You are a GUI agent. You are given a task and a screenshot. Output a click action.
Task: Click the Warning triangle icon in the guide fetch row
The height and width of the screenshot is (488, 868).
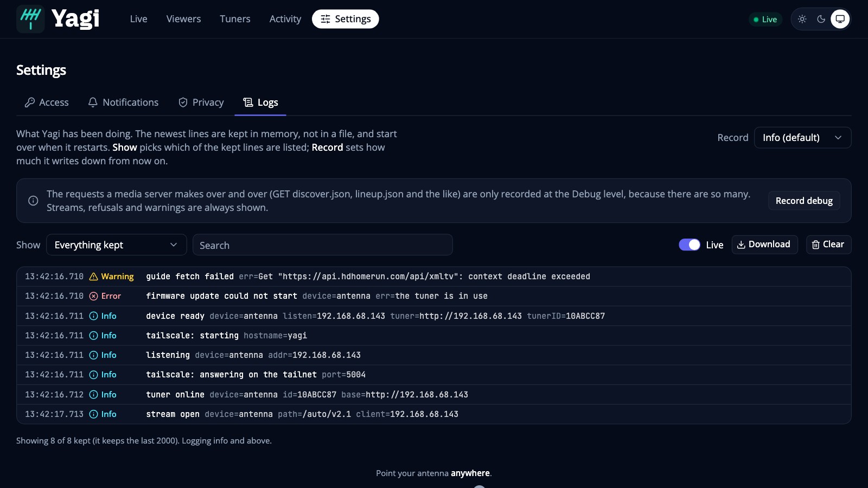[x=93, y=277]
